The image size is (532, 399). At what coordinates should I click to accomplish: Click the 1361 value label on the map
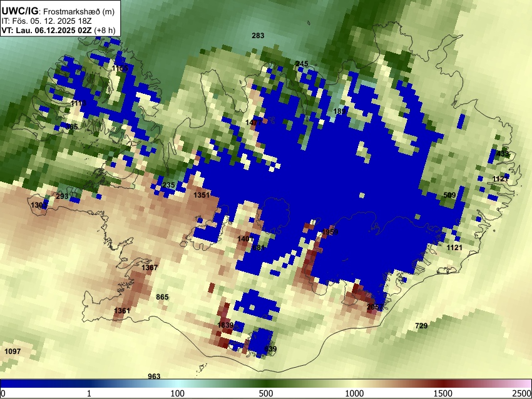click(x=122, y=311)
